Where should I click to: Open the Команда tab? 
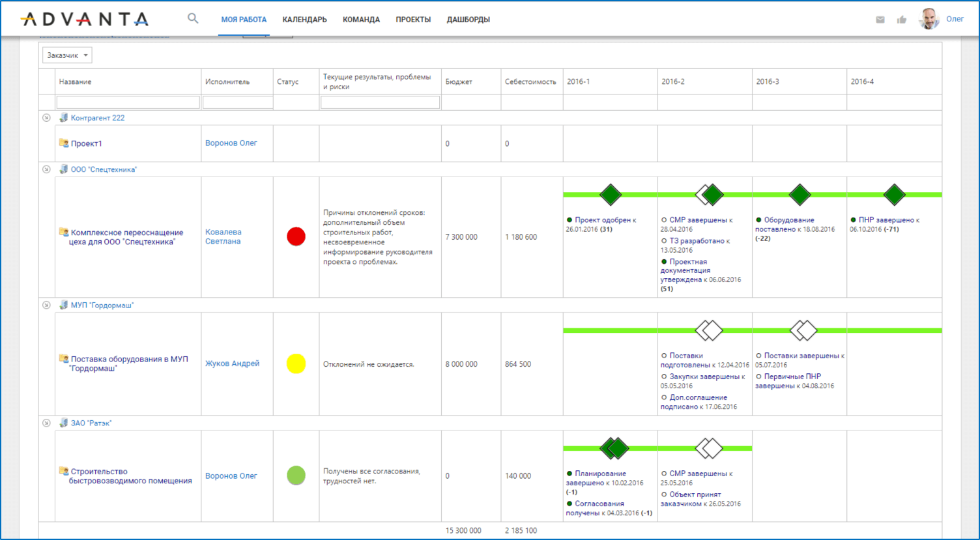361,20
